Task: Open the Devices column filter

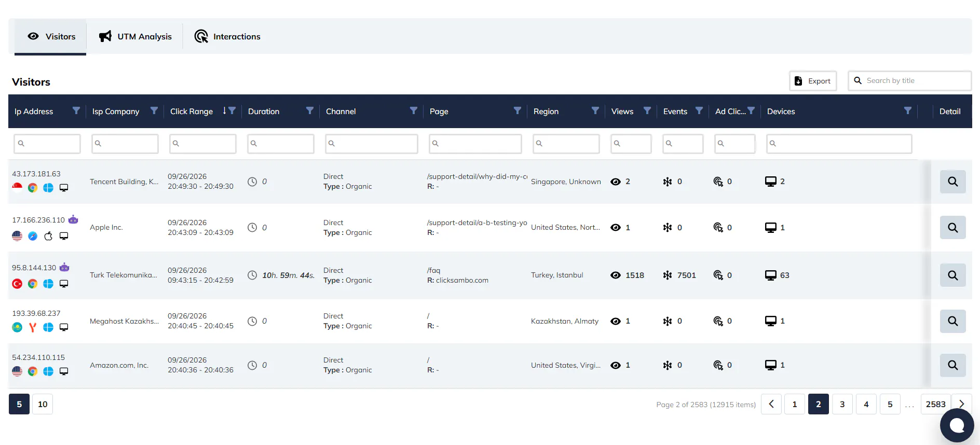Action: (908, 110)
